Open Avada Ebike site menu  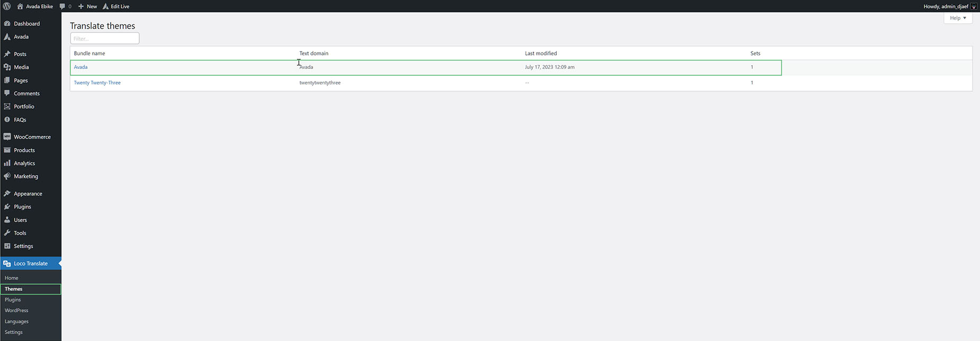(x=35, y=6)
